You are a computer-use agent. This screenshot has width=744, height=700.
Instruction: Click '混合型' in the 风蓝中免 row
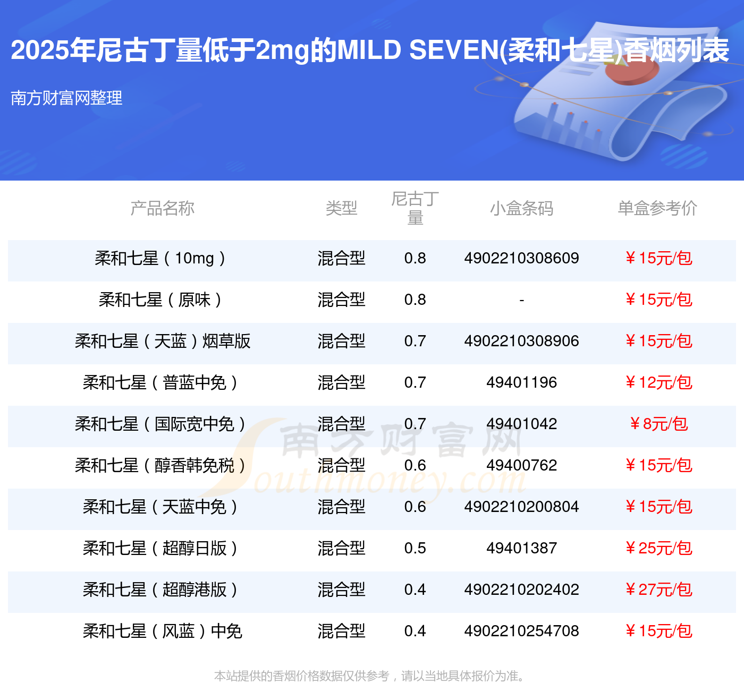pos(341,631)
